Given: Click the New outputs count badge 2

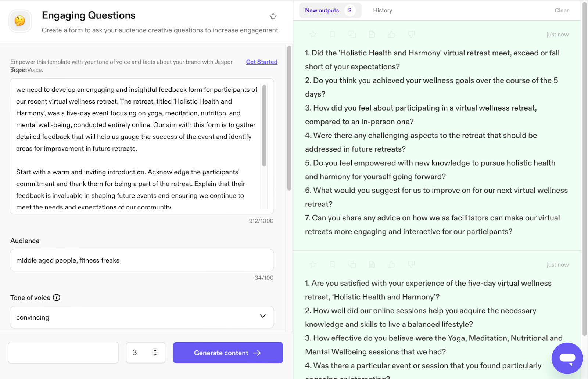Looking at the screenshot, I should coord(350,10).
